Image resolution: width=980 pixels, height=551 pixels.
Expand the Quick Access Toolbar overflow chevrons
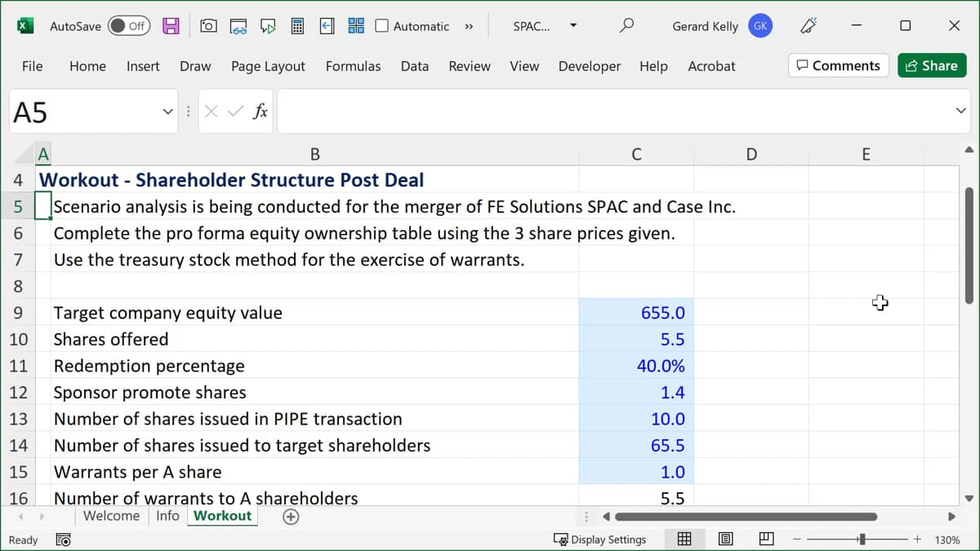(x=469, y=26)
